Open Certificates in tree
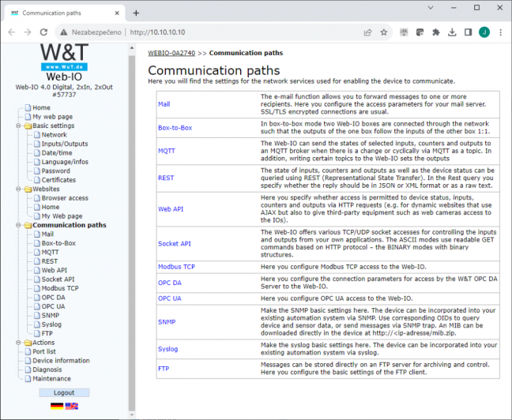 point(58,180)
